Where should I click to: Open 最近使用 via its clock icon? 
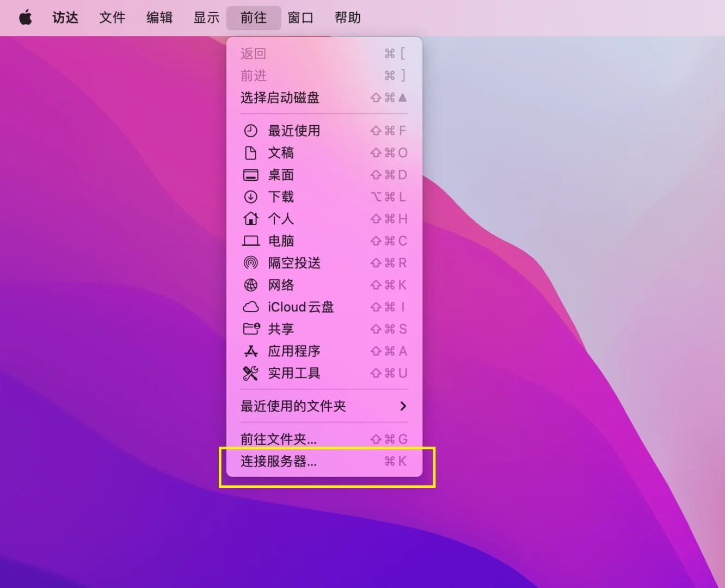[251, 130]
